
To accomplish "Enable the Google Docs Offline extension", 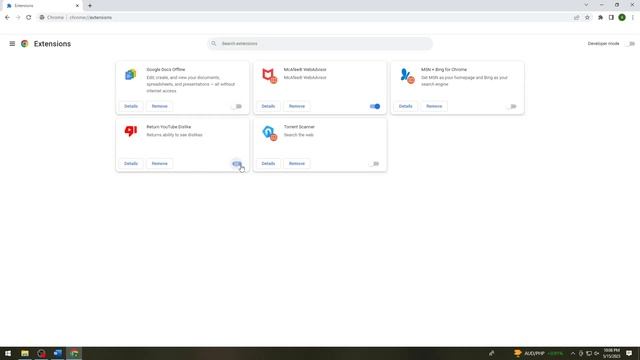I will (x=237, y=107).
